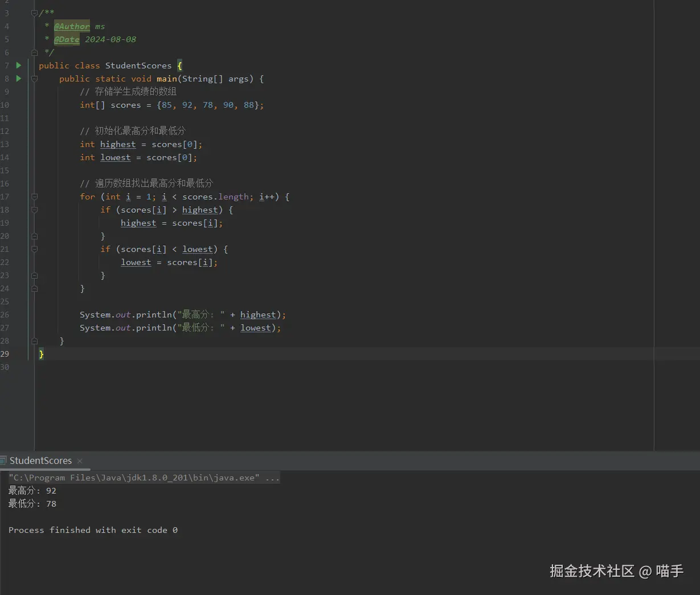Viewport: 700px width, 595px height.
Task: Click the fold end marker on line 20
Action: [x=34, y=236]
